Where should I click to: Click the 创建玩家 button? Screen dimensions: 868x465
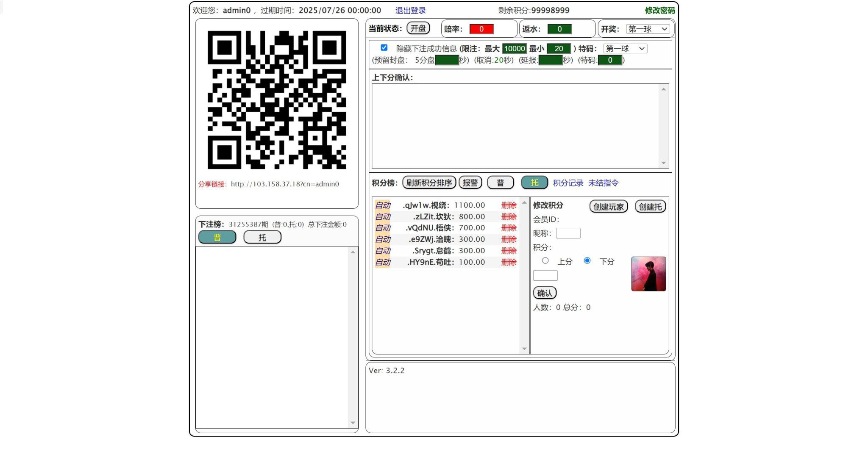point(608,206)
